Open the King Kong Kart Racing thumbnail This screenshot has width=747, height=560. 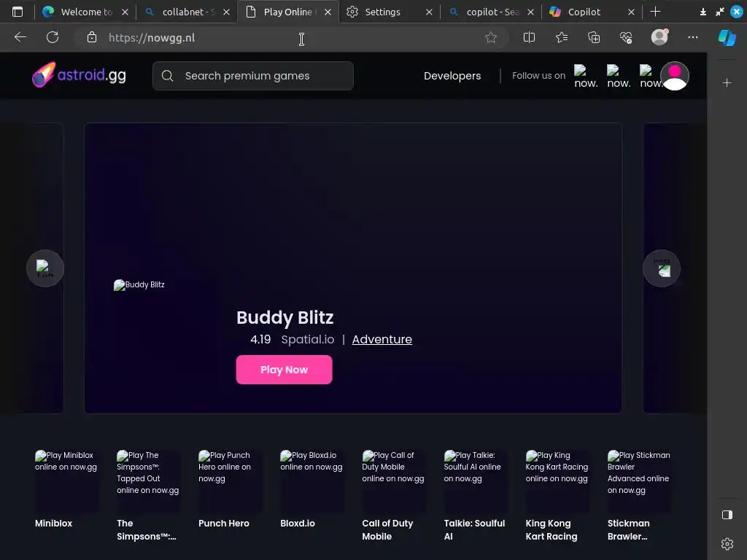tap(558, 481)
